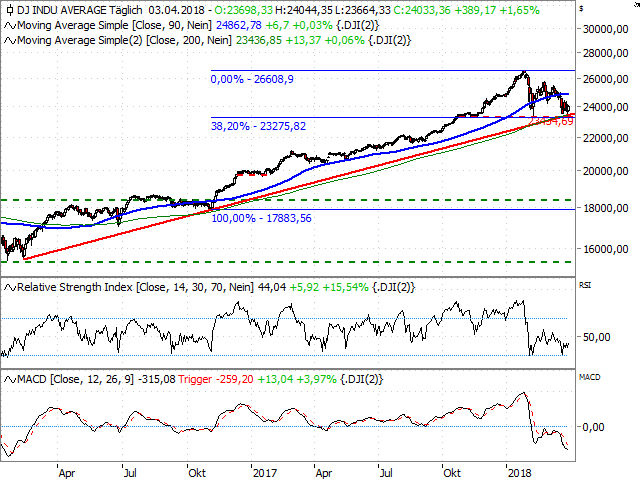This screenshot has width=640, height=480.
Task: Select the 100,00% - 17883,56 Fibonacci label
Action: coord(261,218)
